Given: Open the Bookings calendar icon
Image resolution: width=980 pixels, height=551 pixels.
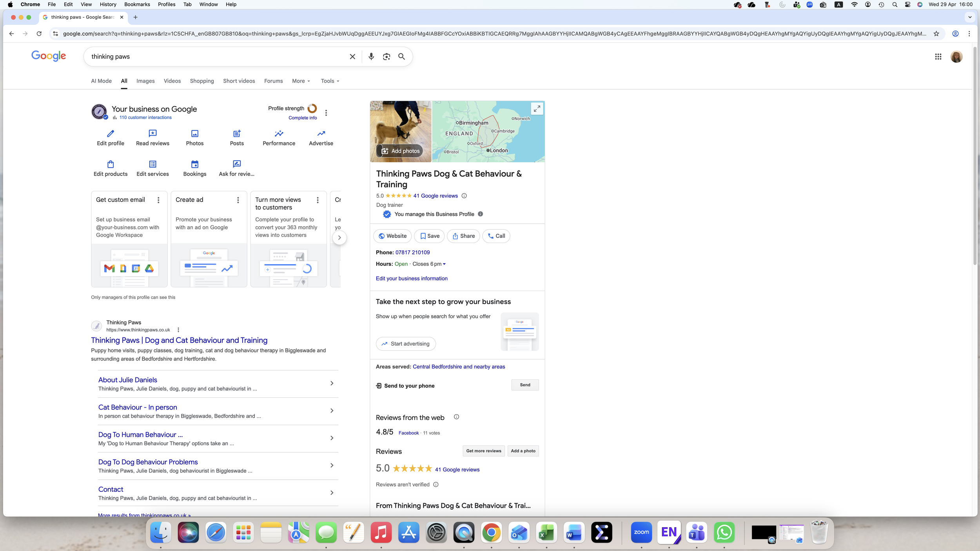Looking at the screenshot, I should pyautogui.click(x=195, y=164).
